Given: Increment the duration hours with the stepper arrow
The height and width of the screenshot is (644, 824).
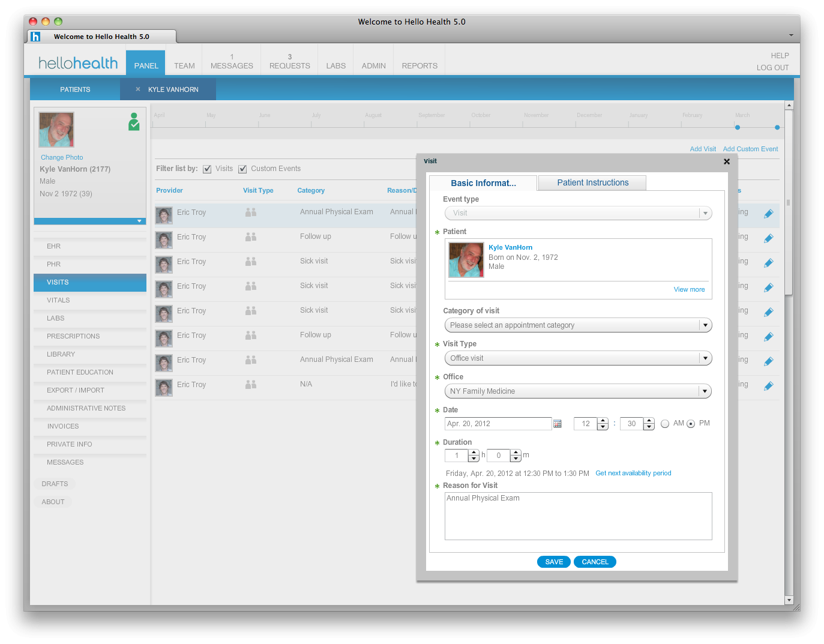Looking at the screenshot, I should 474,453.
